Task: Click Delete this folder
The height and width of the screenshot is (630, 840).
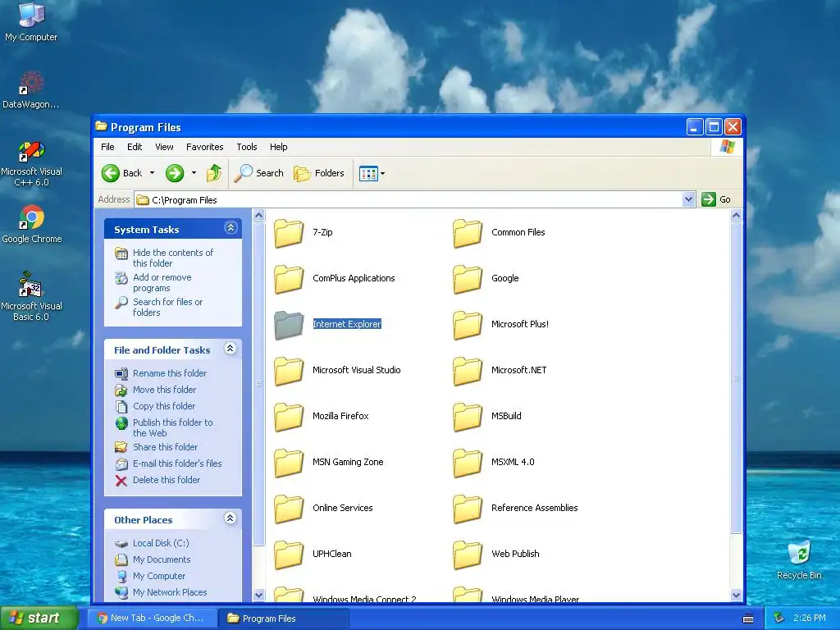Action: click(166, 480)
